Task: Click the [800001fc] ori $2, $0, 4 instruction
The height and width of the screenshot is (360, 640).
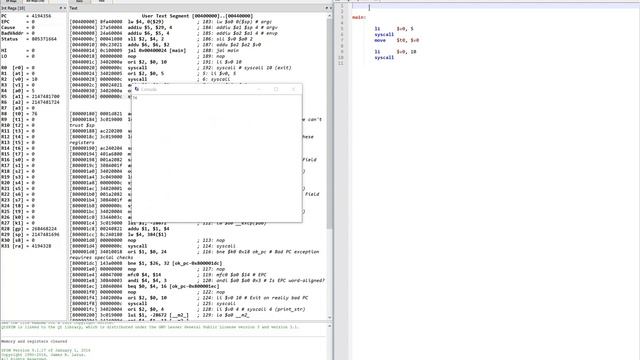Action: (187, 309)
